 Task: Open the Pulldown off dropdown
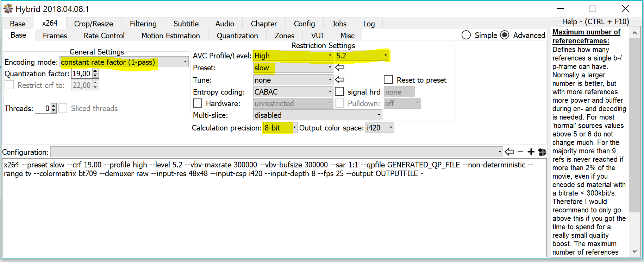402,103
